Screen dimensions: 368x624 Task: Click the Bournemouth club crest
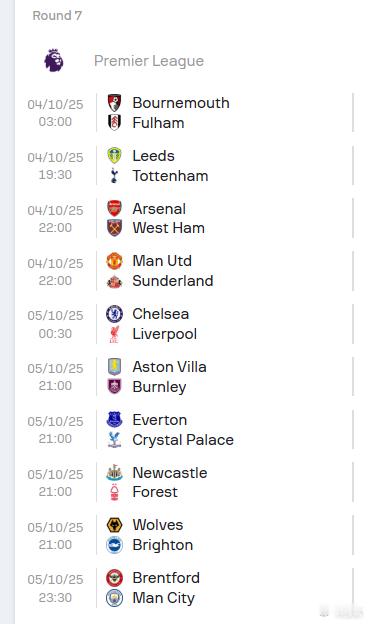click(115, 103)
